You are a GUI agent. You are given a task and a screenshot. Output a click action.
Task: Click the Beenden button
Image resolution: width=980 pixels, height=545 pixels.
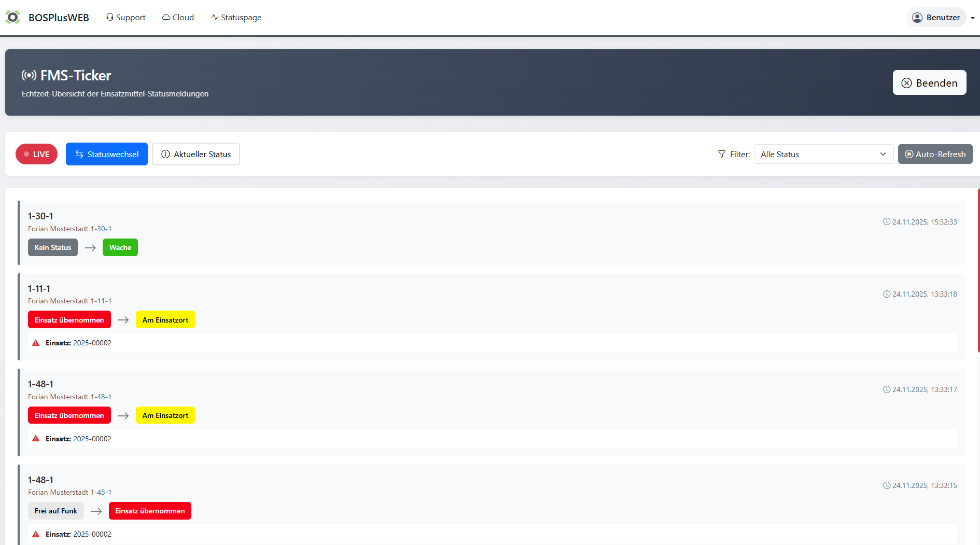929,83
